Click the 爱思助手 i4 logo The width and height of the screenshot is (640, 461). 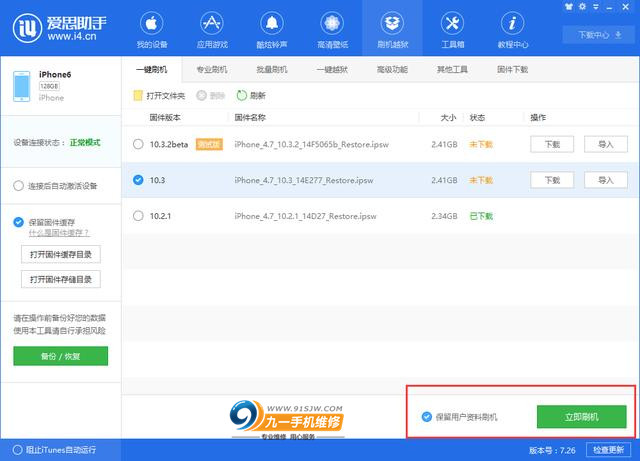(60, 28)
